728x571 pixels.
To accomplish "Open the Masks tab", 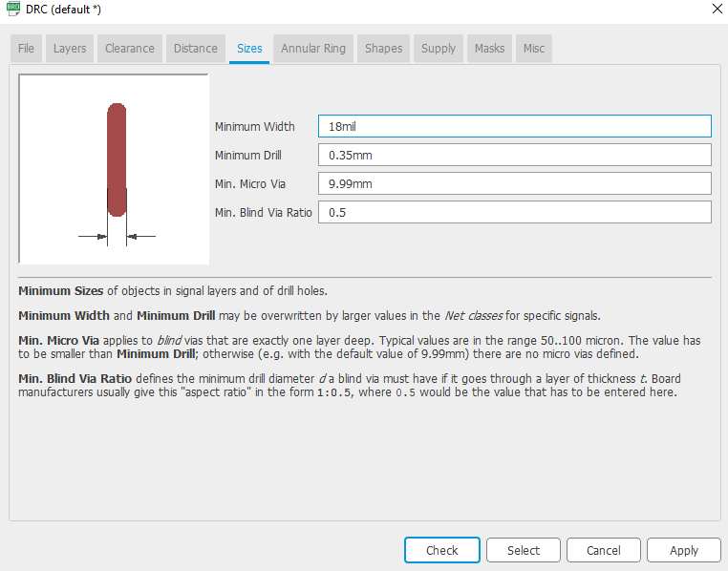I will (x=490, y=49).
